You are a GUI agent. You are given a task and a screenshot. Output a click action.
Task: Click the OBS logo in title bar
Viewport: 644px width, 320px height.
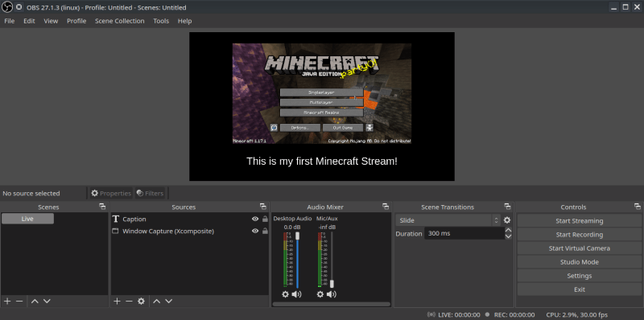[7, 7]
